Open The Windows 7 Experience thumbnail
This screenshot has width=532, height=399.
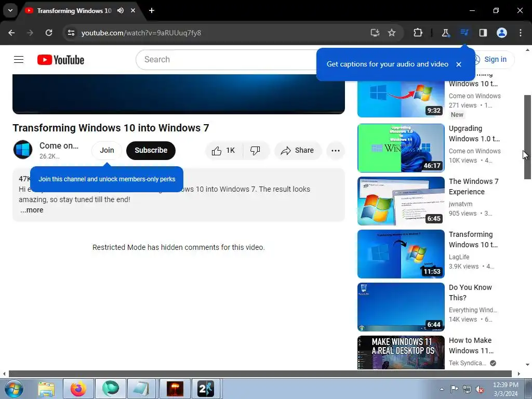coord(401,201)
